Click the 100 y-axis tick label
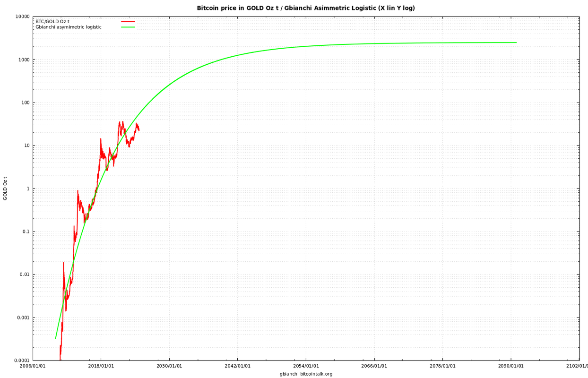The height and width of the screenshot is (378, 588). pyautogui.click(x=25, y=103)
